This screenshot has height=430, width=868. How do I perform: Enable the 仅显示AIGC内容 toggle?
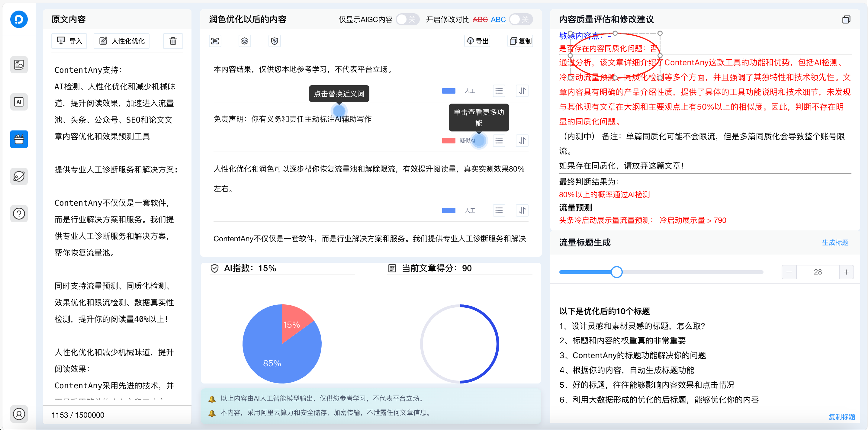pyautogui.click(x=408, y=20)
